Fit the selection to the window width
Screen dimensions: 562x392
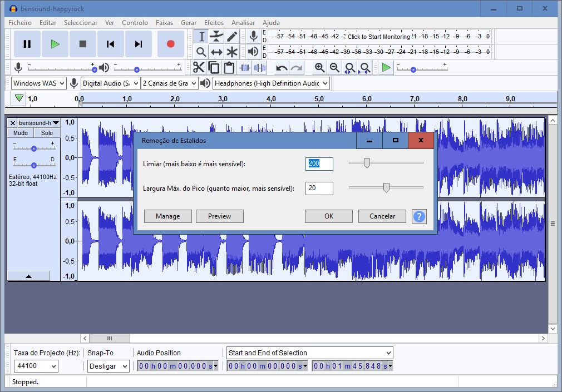click(349, 67)
